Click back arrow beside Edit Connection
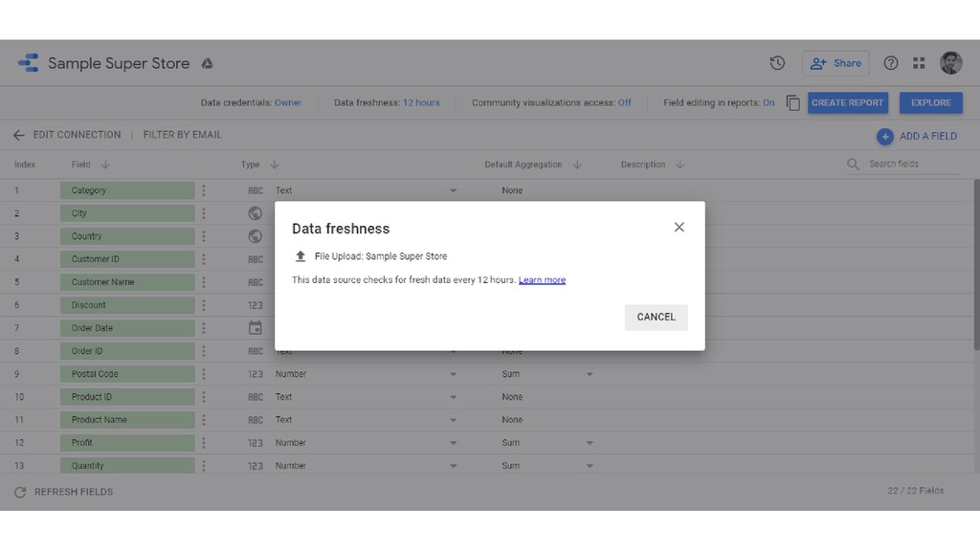 click(x=19, y=135)
